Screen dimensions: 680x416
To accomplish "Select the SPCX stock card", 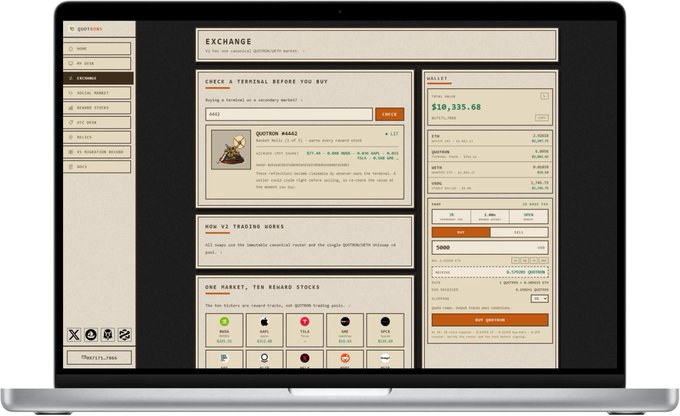I will pos(385,331).
